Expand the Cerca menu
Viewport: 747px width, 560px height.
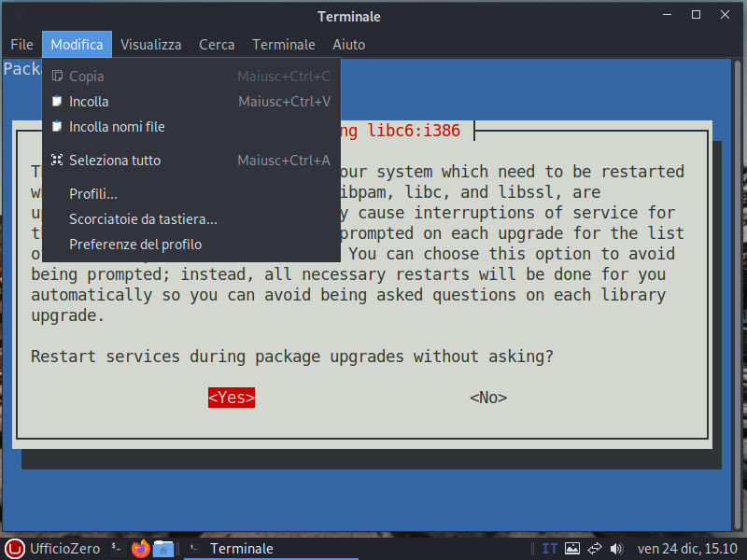click(x=217, y=45)
